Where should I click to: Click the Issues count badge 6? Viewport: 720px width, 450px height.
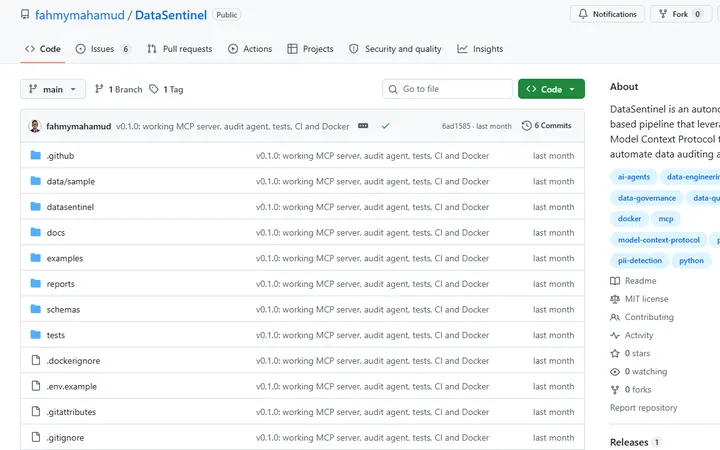[125, 49]
